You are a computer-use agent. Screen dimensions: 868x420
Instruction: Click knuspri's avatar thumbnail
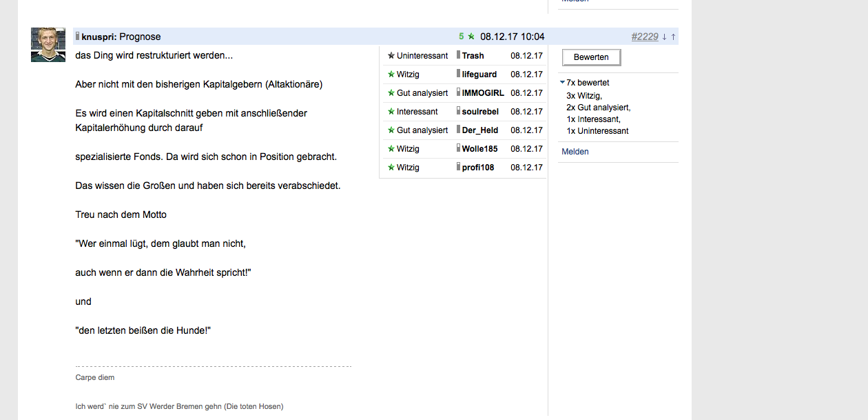coord(48,45)
